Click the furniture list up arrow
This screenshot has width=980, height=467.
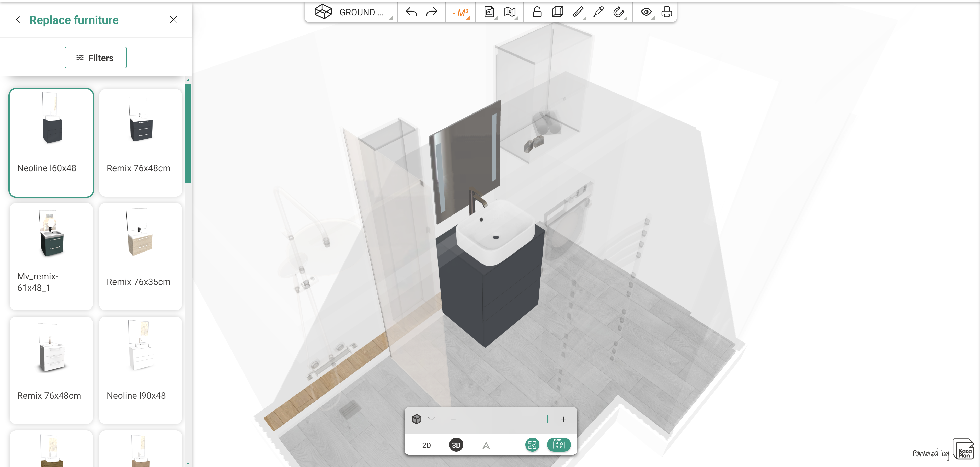pyautogui.click(x=188, y=80)
